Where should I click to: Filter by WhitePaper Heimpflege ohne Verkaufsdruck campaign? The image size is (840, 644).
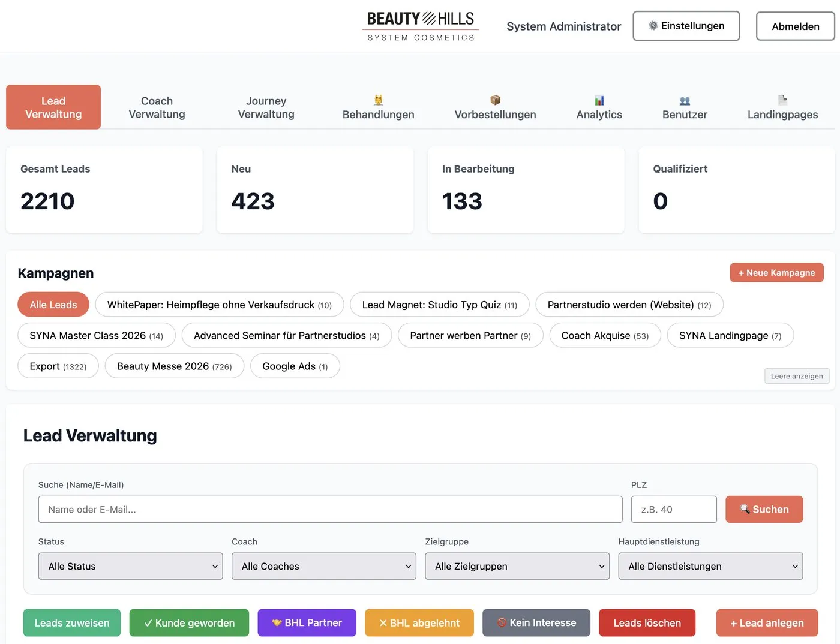(x=220, y=305)
